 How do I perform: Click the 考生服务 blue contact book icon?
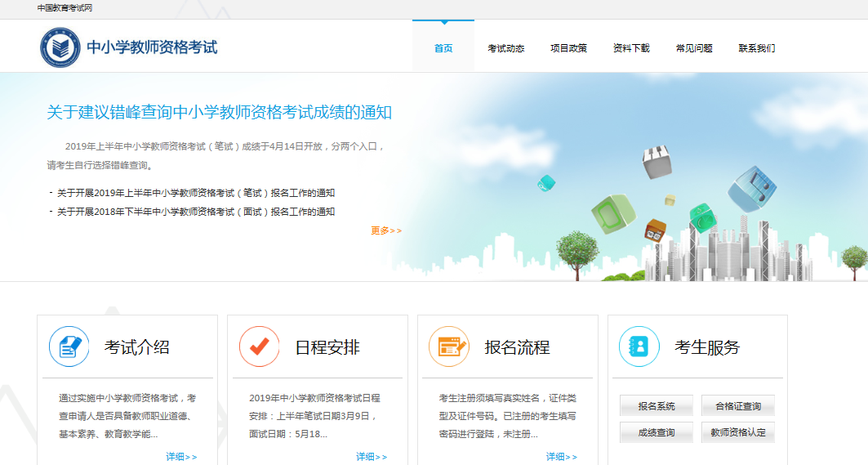(x=639, y=347)
